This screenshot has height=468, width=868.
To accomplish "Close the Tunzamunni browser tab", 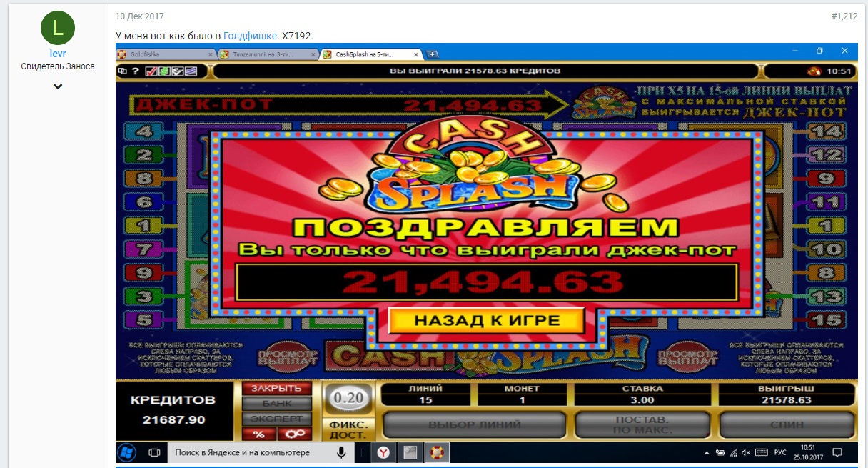I will click(x=313, y=54).
